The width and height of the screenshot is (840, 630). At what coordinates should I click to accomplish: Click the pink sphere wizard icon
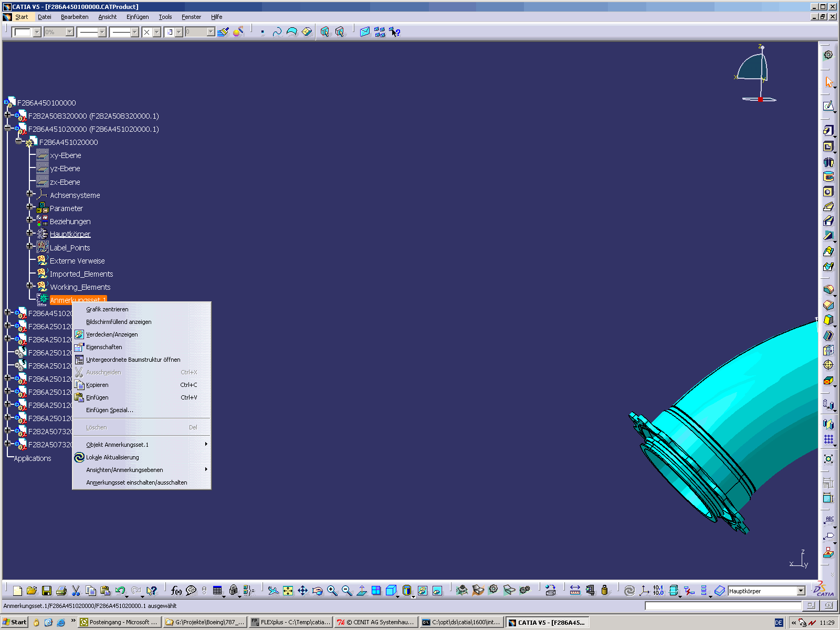(238, 32)
